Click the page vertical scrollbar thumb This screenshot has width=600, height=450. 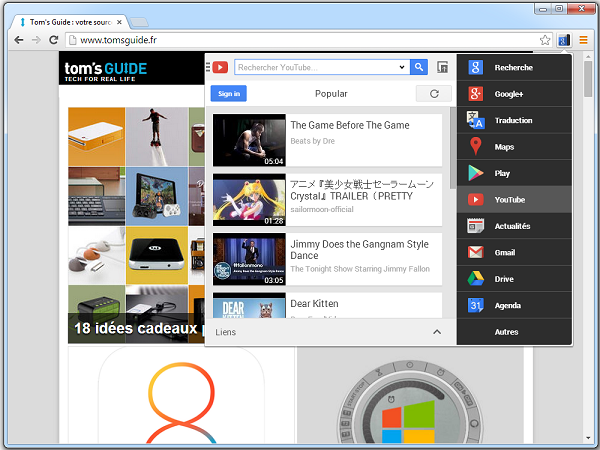(588, 78)
